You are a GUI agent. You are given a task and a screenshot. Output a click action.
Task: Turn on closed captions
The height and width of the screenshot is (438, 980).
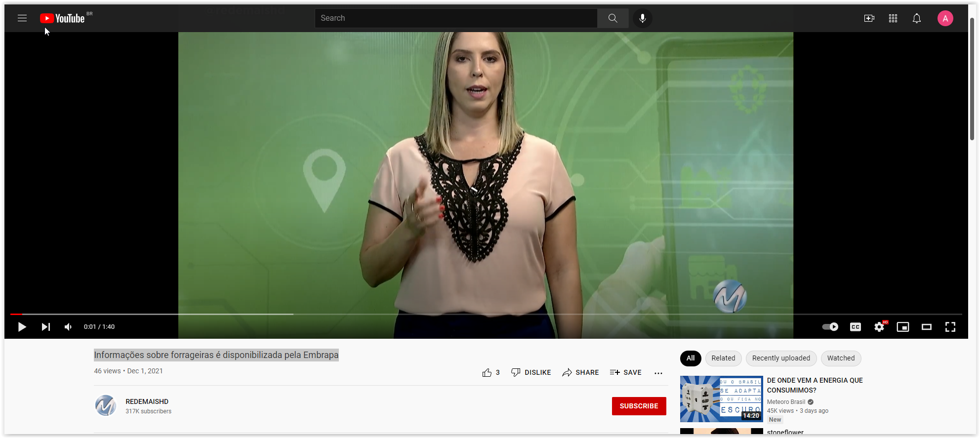856,327
